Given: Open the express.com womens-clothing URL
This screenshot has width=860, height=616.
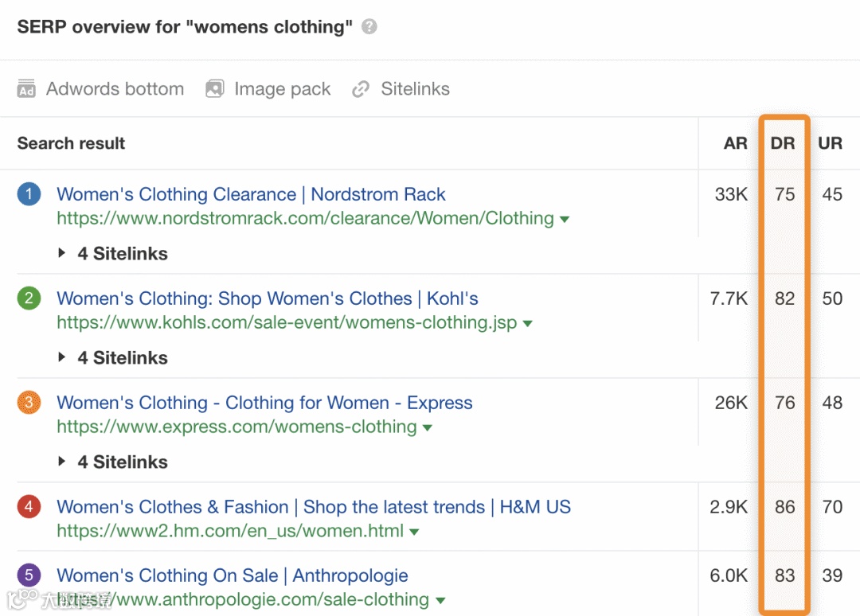Looking at the screenshot, I should tap(236, 427).
